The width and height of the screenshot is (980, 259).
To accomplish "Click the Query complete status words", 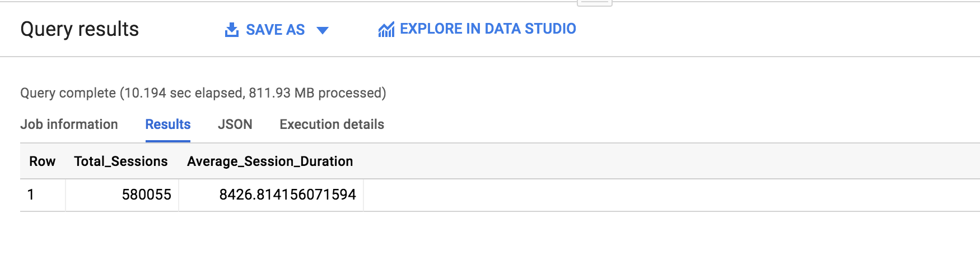I will 68,92.
